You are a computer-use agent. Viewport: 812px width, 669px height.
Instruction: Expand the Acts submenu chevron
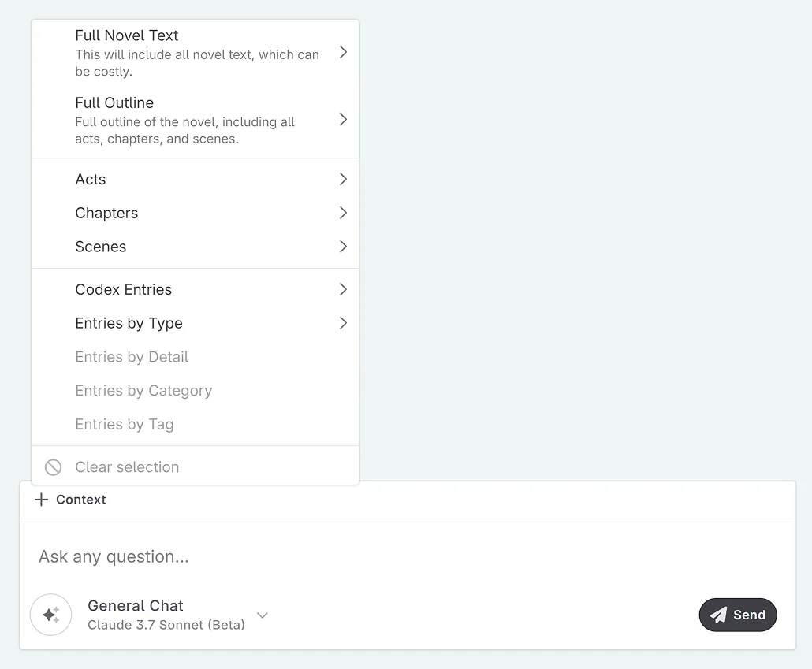pyautogui.click(x=343, y=180)
